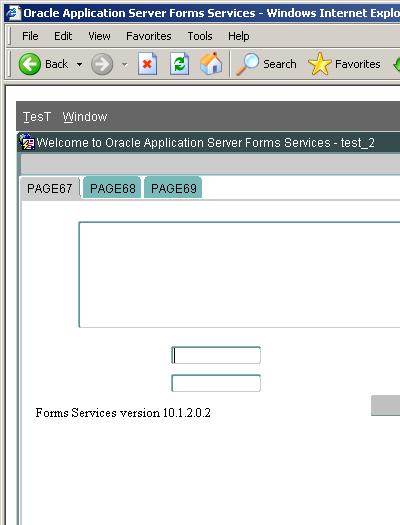The width and height of the screenshot is (400, 525).
Task: Switch to the PAGE69 tab
Action: (x=173, y=188)
